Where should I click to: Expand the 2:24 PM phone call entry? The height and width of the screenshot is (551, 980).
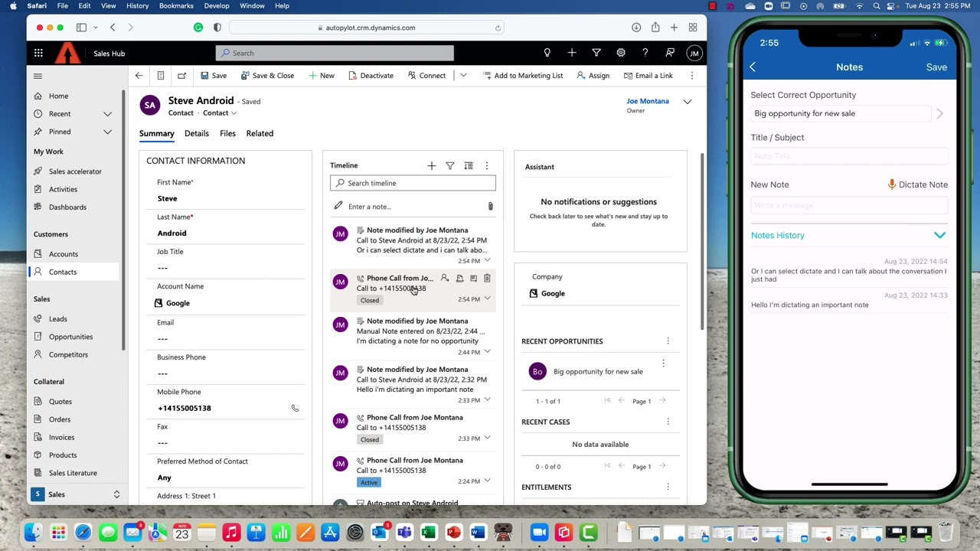coord(487,481)
